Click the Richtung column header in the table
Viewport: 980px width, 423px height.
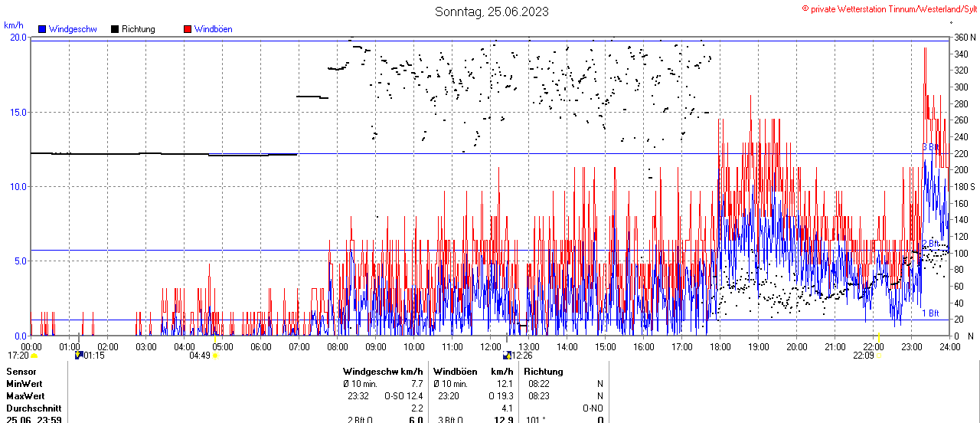[544, 372]
